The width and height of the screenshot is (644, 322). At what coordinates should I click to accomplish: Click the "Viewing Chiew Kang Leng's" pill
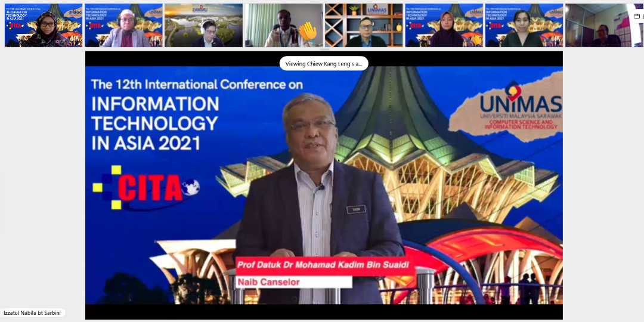[x=324, y=63]
